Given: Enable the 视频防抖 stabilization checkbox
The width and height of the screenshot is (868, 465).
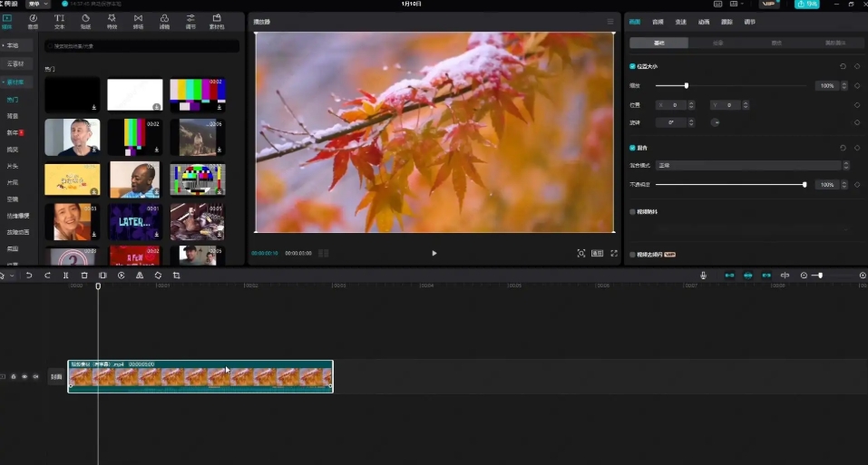Looking at the screenshot, I should point(632,211).
